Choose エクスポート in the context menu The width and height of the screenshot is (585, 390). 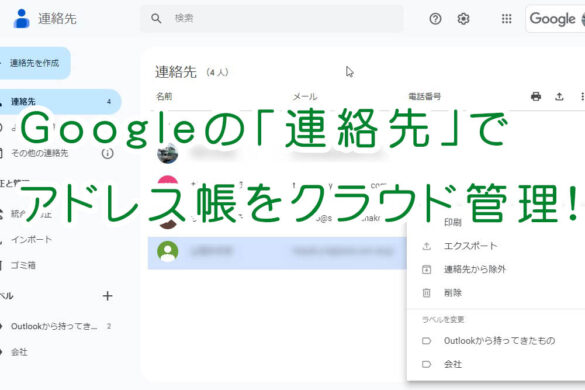click(470, 246)
